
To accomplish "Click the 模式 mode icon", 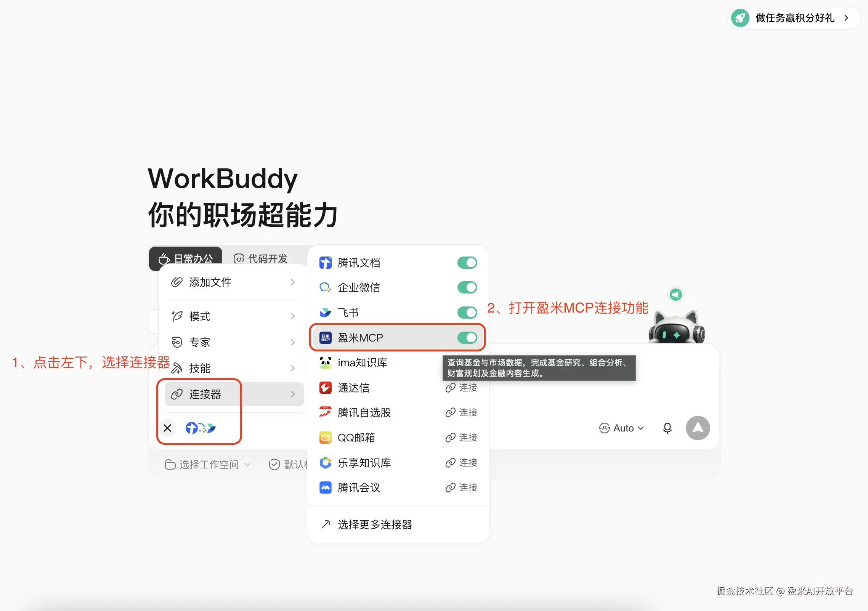I will click(176, 316).
